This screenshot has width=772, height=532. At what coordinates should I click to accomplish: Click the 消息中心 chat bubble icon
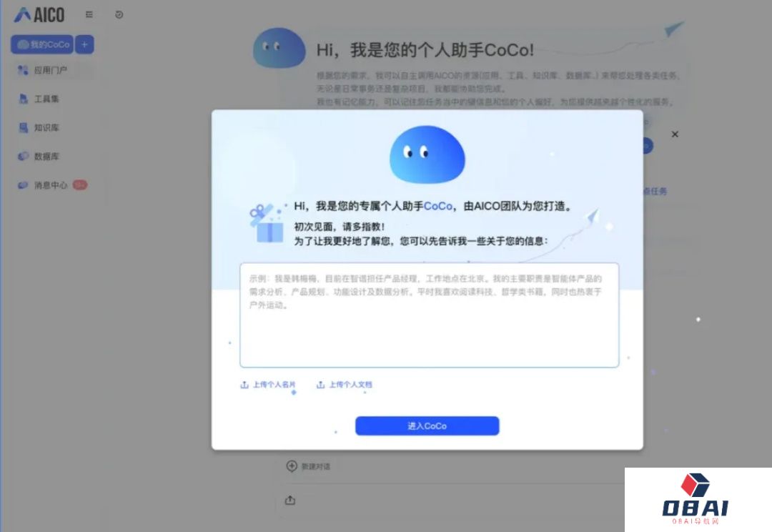pos(23,185)
